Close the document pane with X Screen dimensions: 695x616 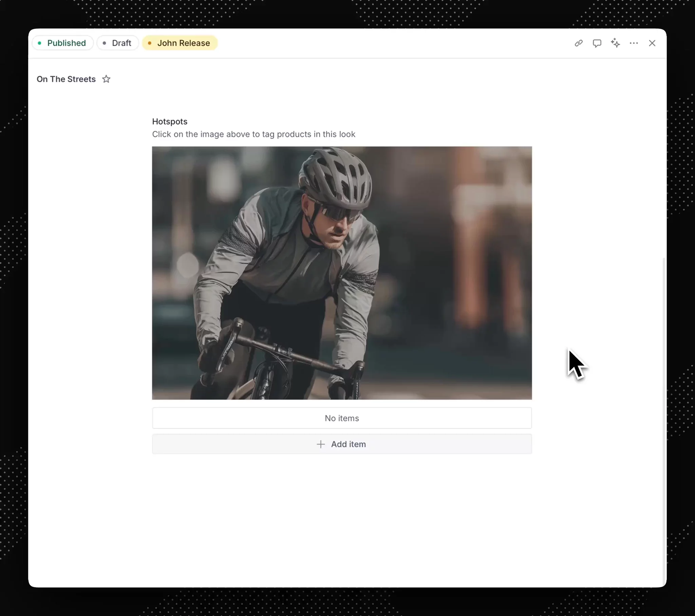click(x=652, y=43)
